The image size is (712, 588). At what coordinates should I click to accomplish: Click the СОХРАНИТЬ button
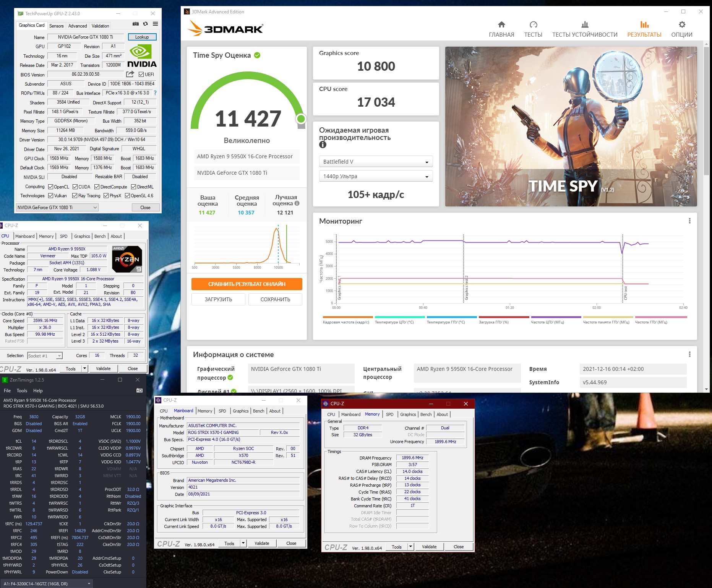point(275,299)
